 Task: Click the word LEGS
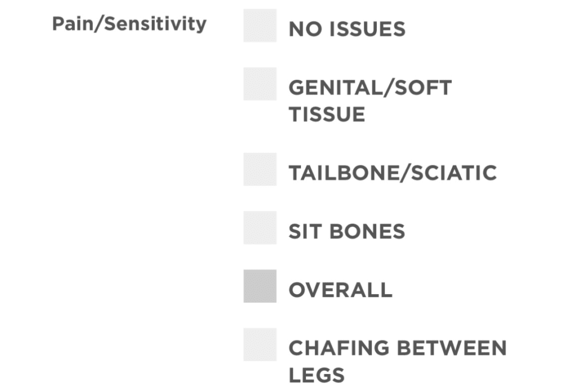[317, 375]
